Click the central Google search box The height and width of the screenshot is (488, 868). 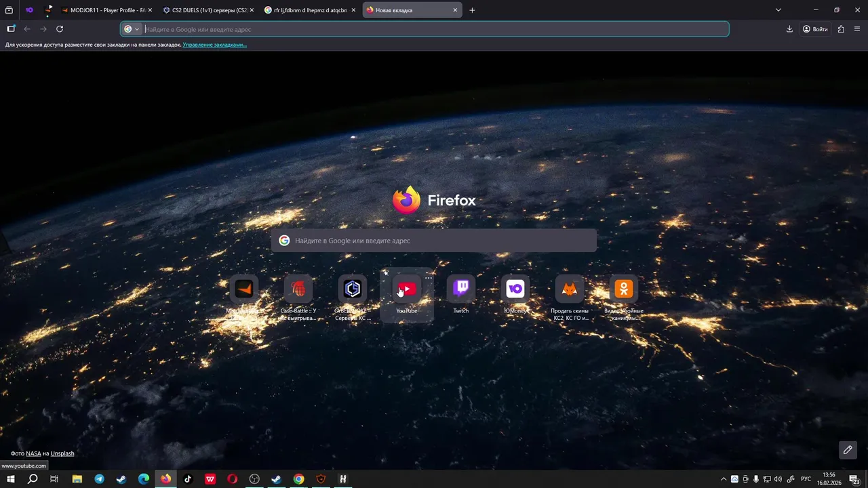click(x=434, y=241)
